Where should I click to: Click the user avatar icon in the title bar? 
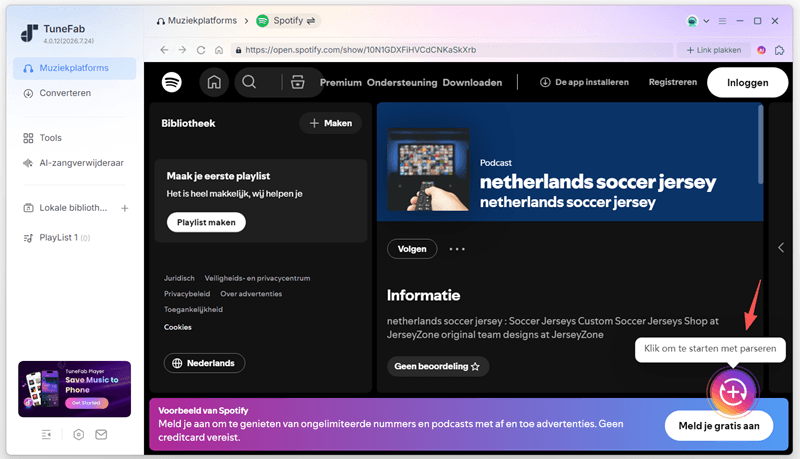[x=692, y=21]
